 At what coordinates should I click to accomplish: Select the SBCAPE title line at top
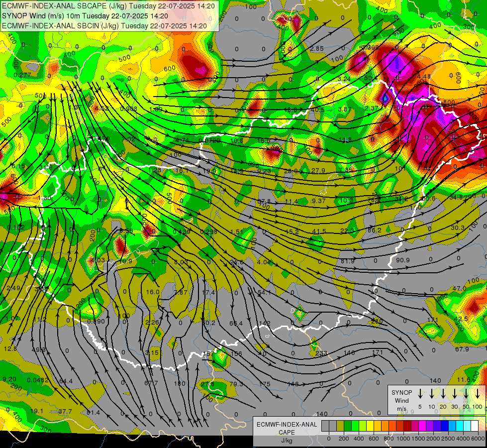pyautogui.click(x=108, y=5)
